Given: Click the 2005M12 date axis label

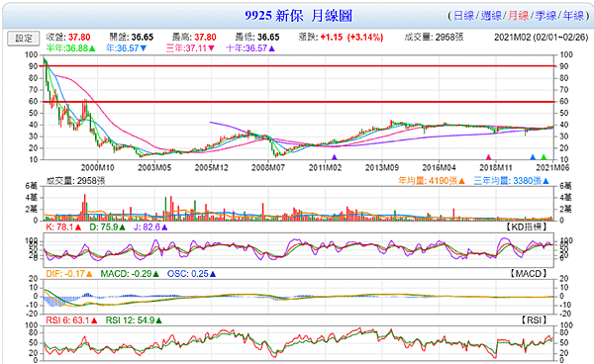Looking at the screenshot, I should point(211,167).
